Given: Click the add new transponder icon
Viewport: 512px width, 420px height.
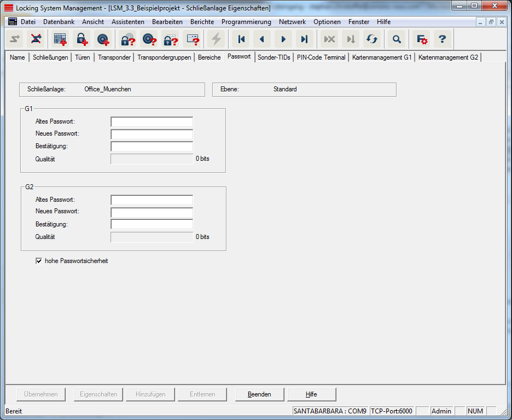Looking at the screenshot, I should click(x=103, y=39).
